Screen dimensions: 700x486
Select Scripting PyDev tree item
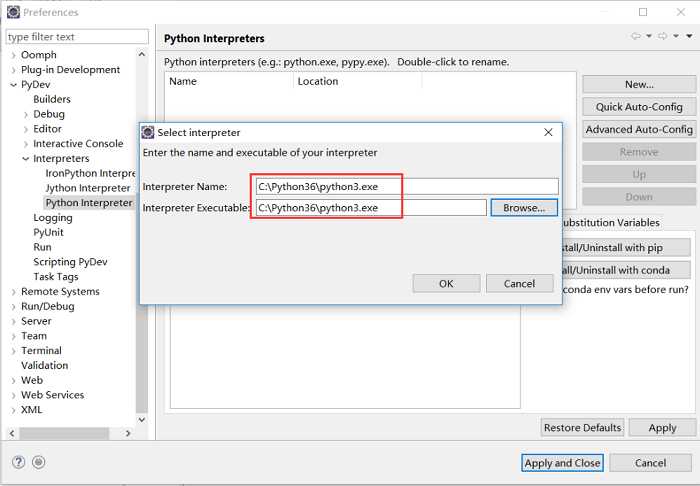point(70,262)
